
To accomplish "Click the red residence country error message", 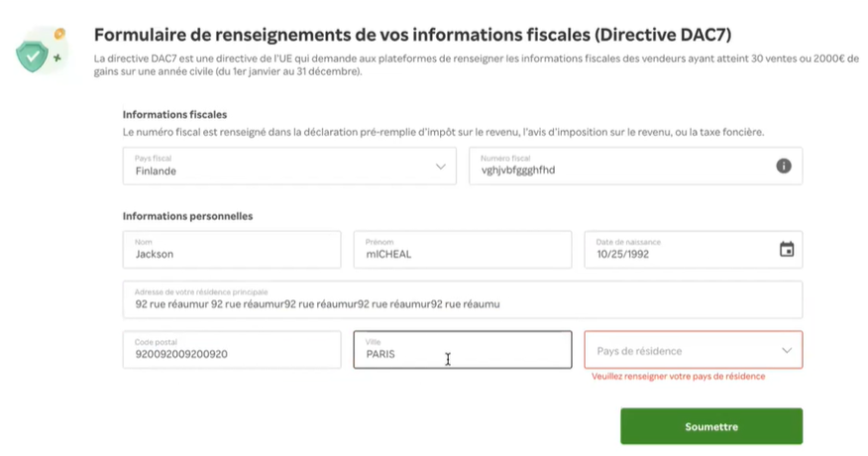I will [678, 377].
